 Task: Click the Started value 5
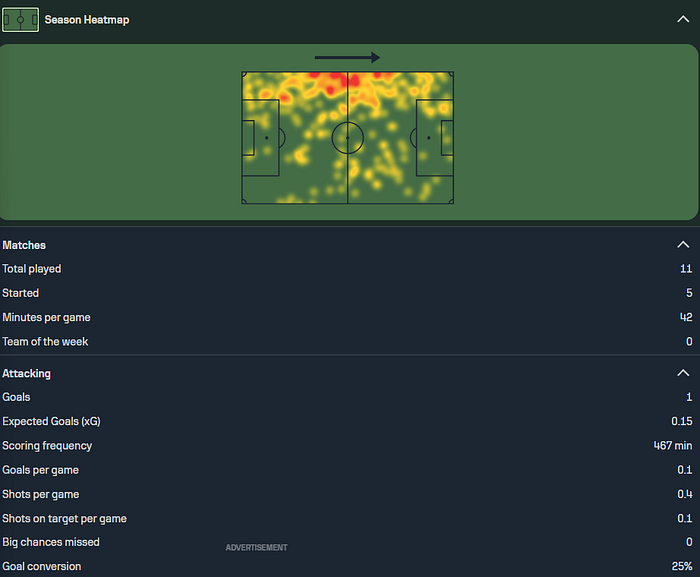[689, 293]
